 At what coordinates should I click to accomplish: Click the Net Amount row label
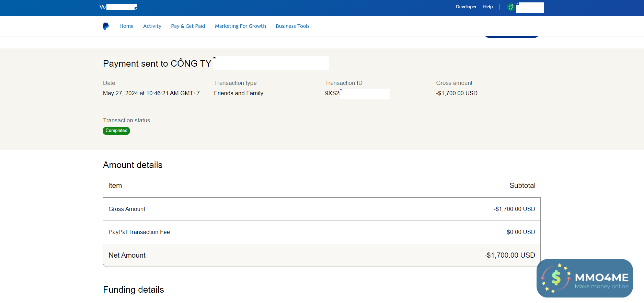coord(127,255)
